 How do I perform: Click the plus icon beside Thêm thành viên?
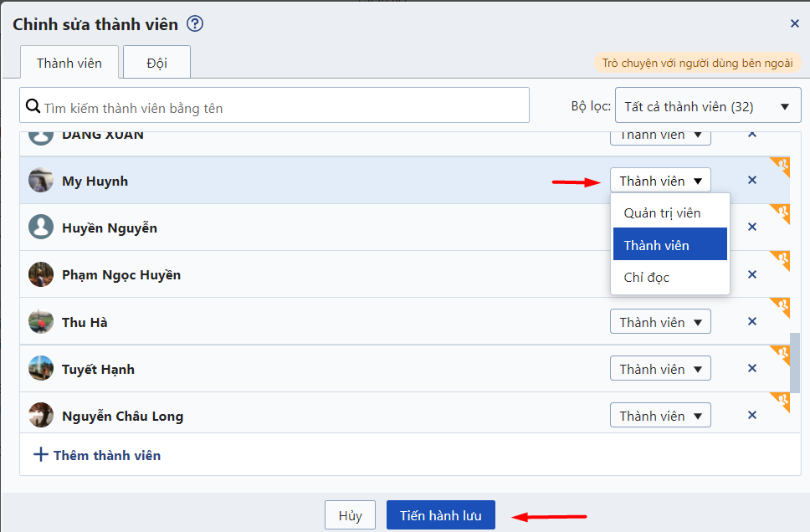tap(41, 454)
